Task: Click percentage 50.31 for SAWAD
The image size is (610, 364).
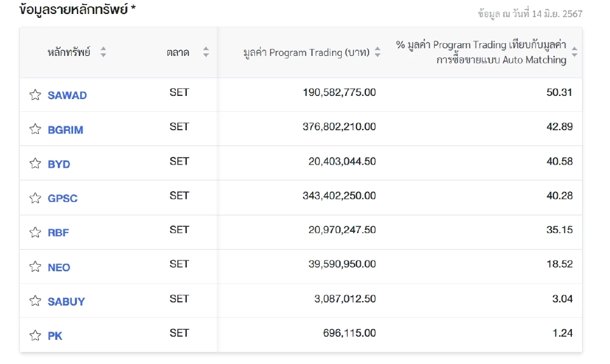Action: (x=559, y=93)
